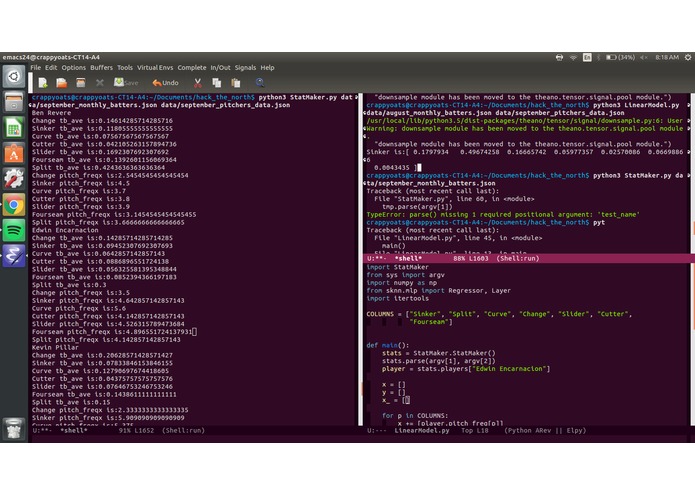Open the Options menu
695x494 pixels.
tap(74, 67)
